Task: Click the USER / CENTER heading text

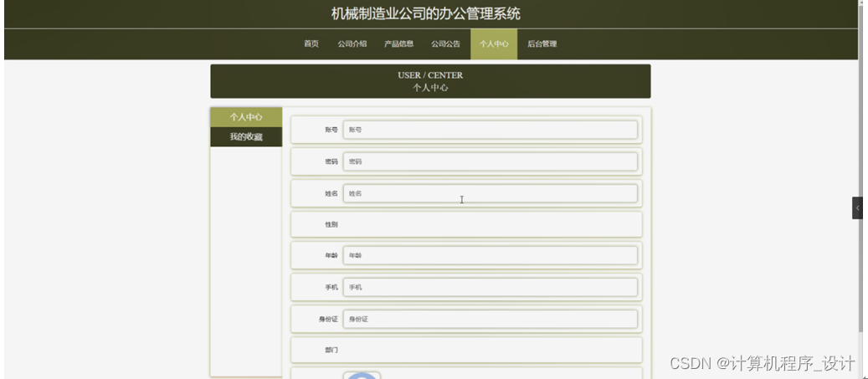Action: [430, 75]
